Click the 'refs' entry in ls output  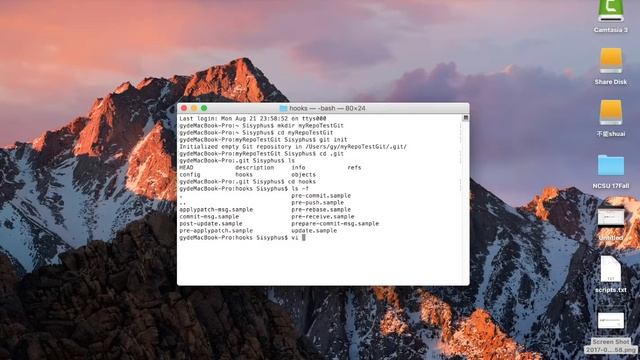(x=354, y=167)
